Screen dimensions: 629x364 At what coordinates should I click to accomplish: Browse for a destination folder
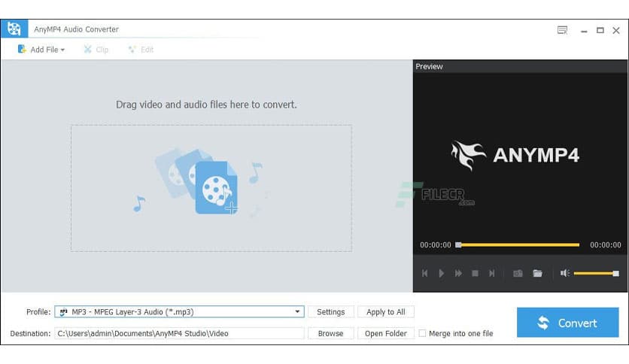(x=331, y=333)
